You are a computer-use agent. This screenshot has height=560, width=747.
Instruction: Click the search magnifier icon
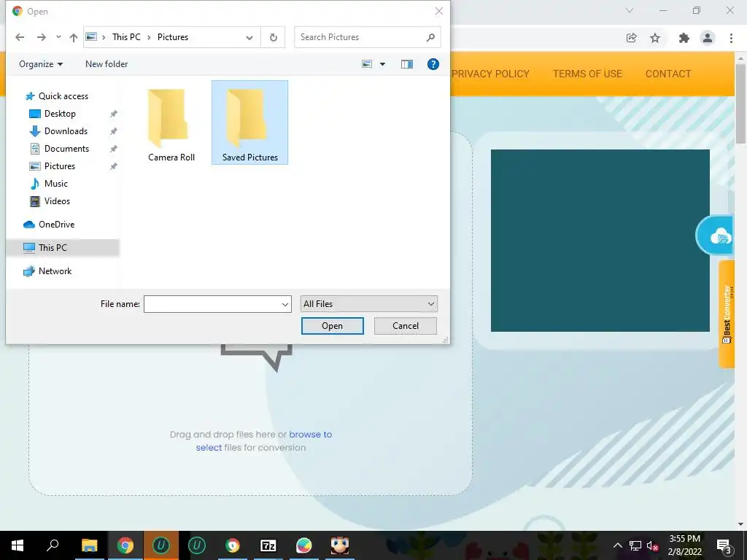[x=430, y=37]
